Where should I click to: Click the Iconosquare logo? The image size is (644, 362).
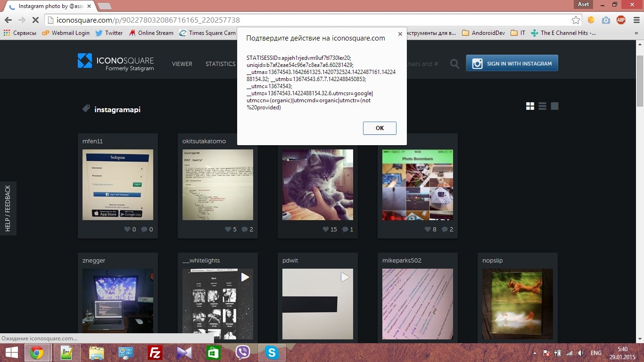(x=116, y=62)
